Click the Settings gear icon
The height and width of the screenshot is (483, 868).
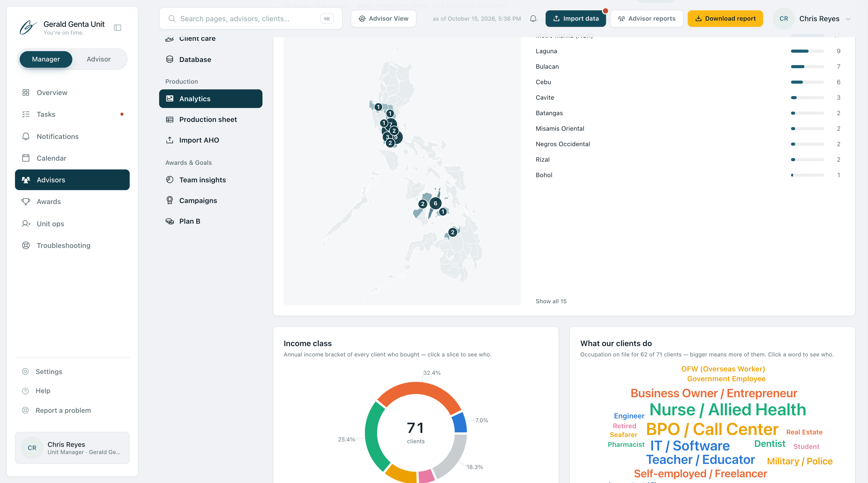coord(25,371)
